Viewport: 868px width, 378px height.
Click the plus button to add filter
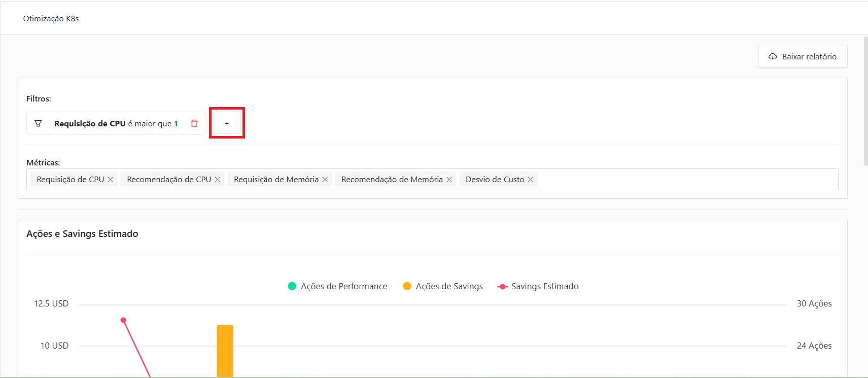227,123
